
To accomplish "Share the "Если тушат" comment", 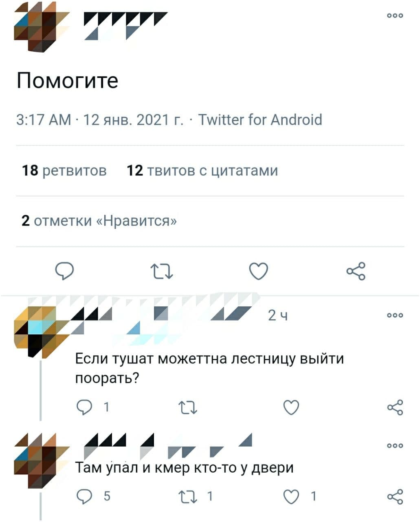I will tap(395, 407).
